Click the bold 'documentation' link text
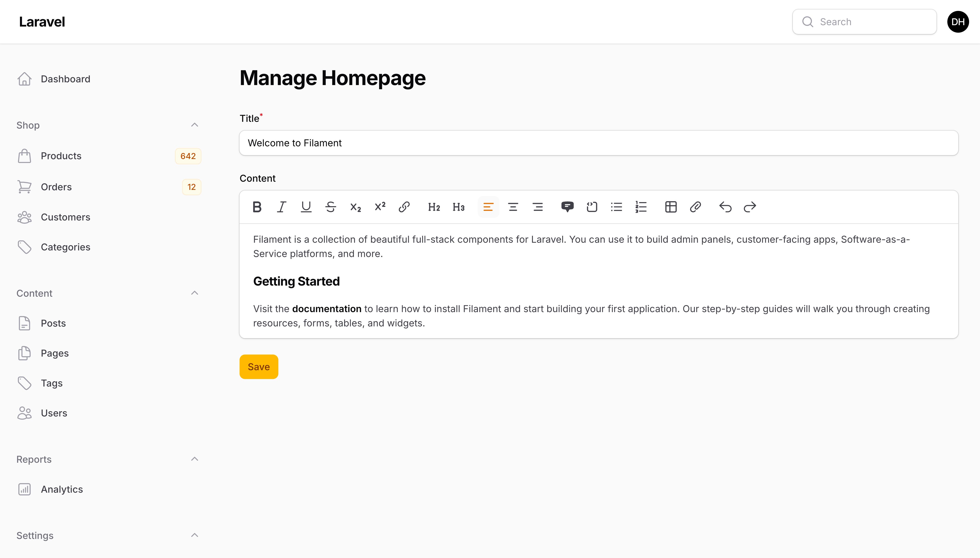 coord(326,309)
